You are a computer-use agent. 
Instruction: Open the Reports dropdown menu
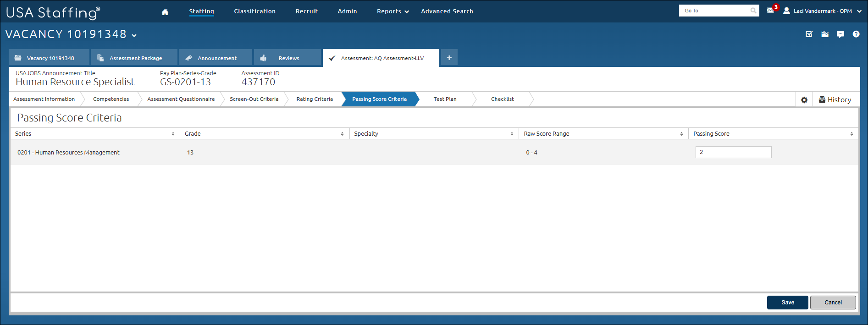pyautogui.click(x=393, y=11)
